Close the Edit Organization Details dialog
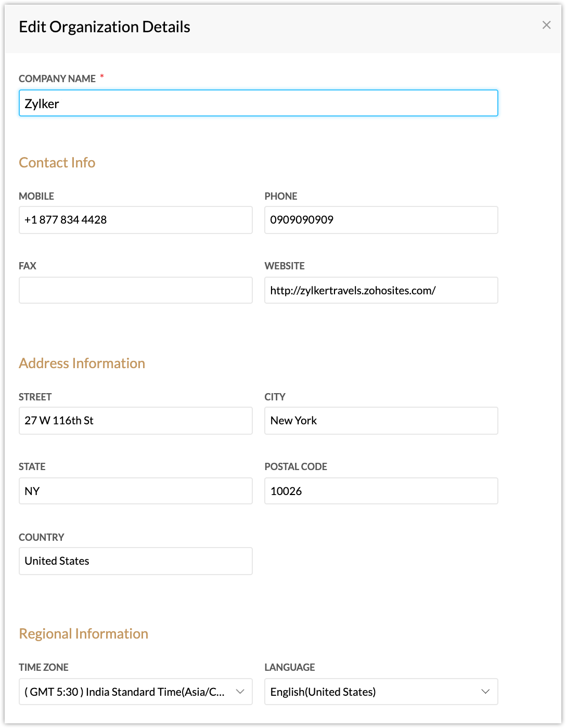Image resolution: width=566 pixels, height=728 pixels. click(x=546, y=25)
